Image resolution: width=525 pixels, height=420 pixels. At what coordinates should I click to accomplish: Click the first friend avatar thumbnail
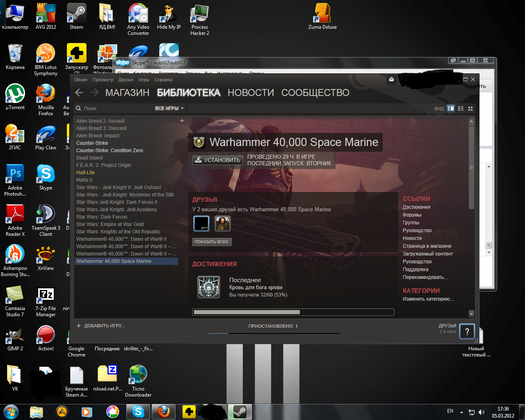(201, 224)
